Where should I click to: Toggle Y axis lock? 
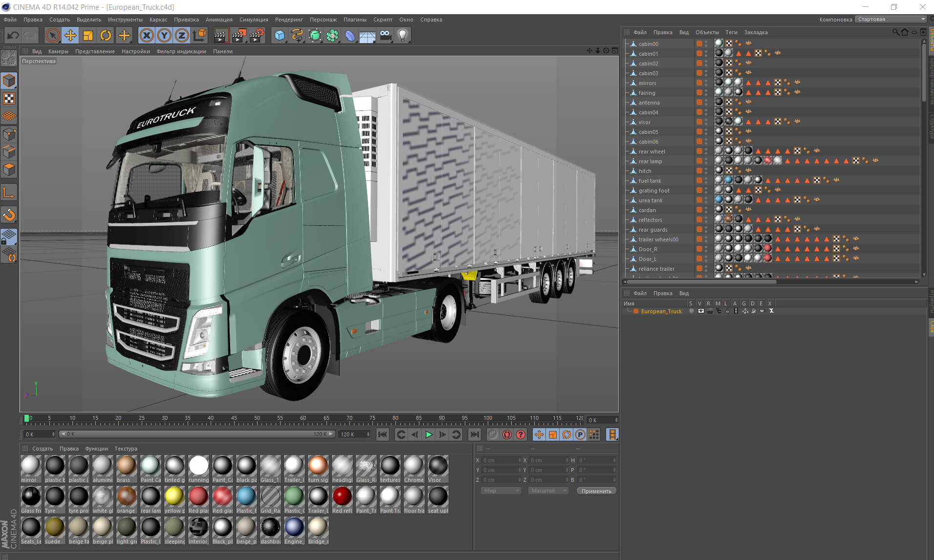164,35
